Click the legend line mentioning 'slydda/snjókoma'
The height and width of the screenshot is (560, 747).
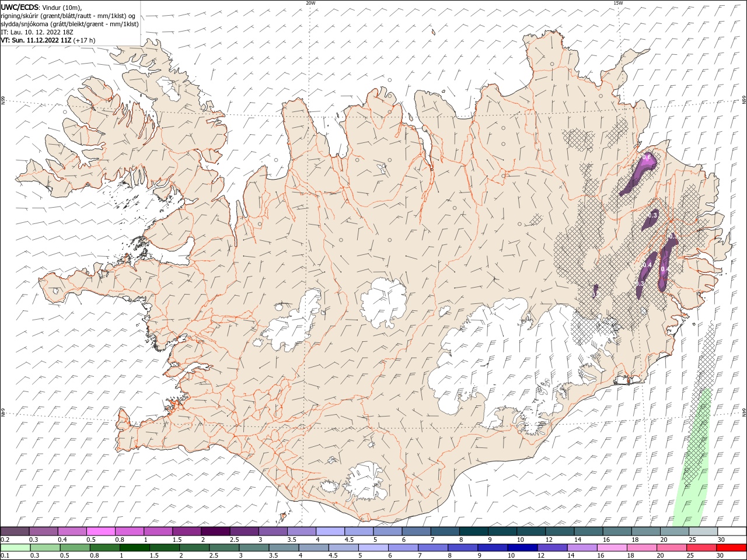point(69,24)
